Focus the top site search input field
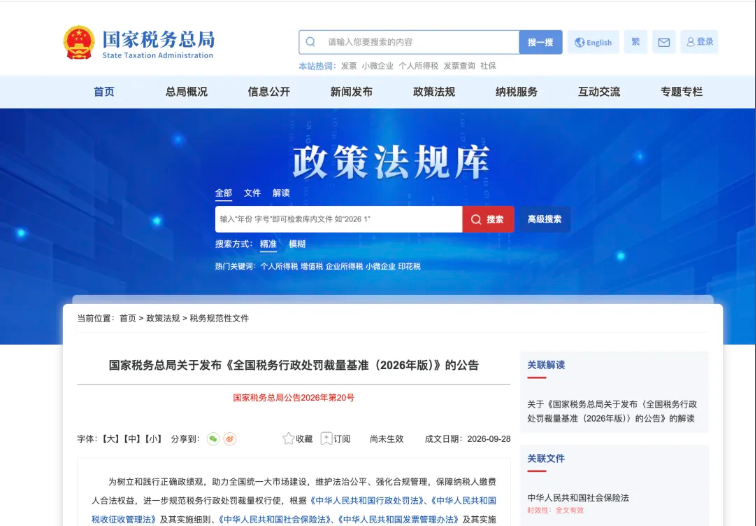Image resolution: width=756 pixels, height=526 pixels. pos(409,42)
